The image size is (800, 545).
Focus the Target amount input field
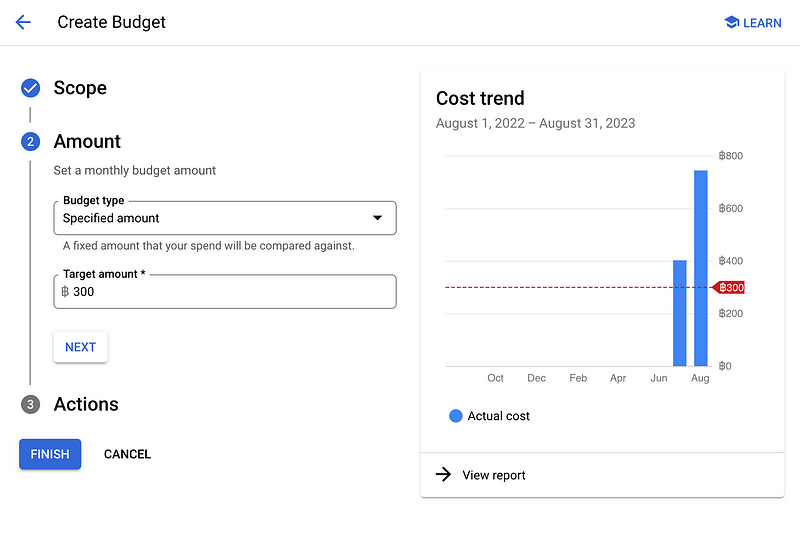(230, 292)
